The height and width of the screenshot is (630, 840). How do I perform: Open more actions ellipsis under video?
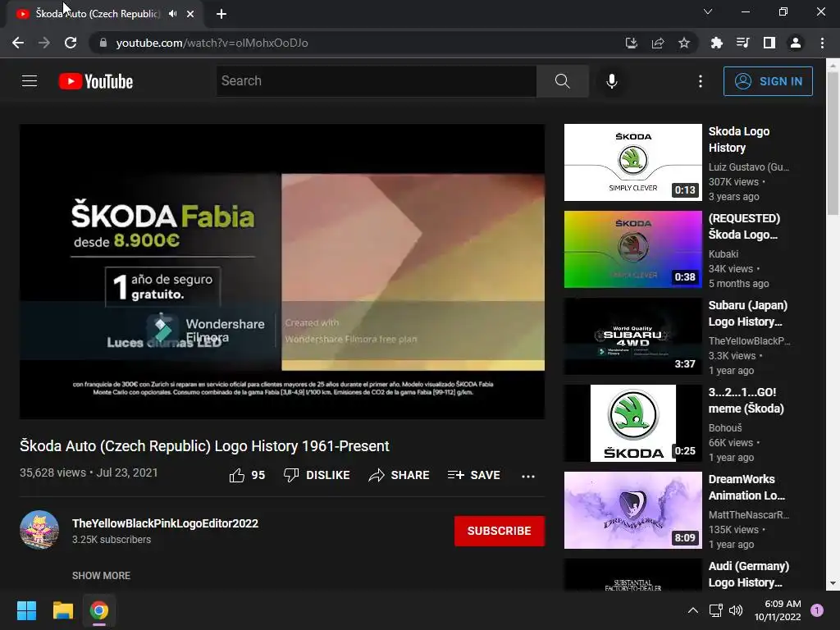[x=528, y=476]
